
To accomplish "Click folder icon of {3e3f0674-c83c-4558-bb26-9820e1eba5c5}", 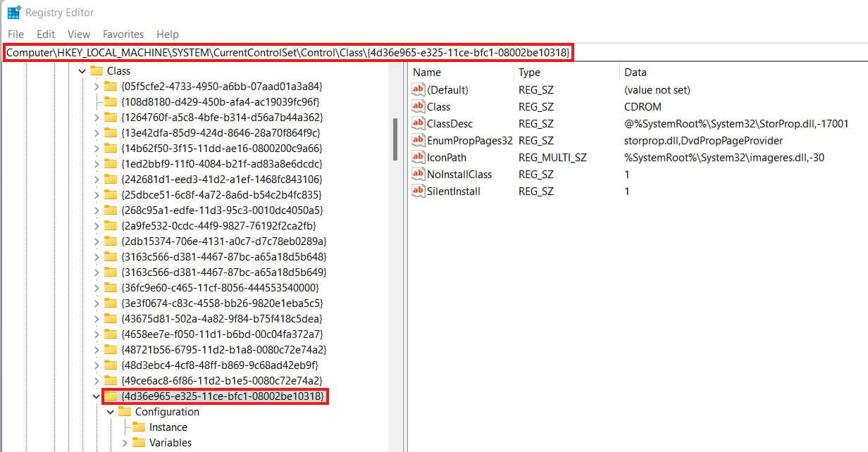I will [x=111, y=303].
